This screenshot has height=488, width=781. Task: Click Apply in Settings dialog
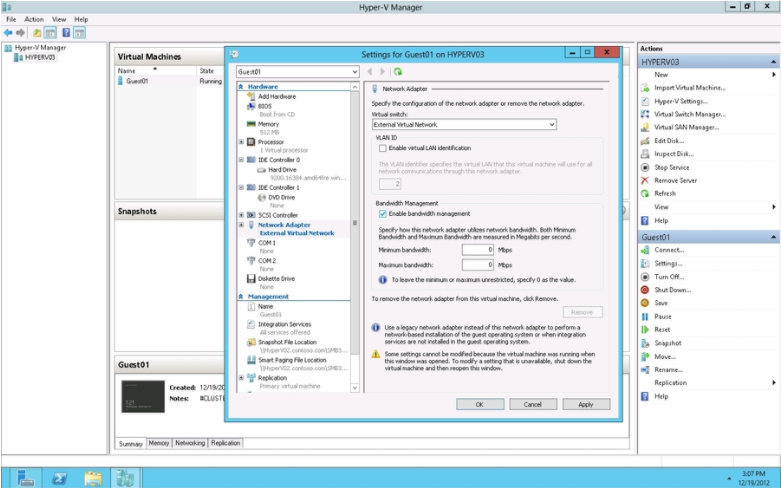(x=586, y=404)
